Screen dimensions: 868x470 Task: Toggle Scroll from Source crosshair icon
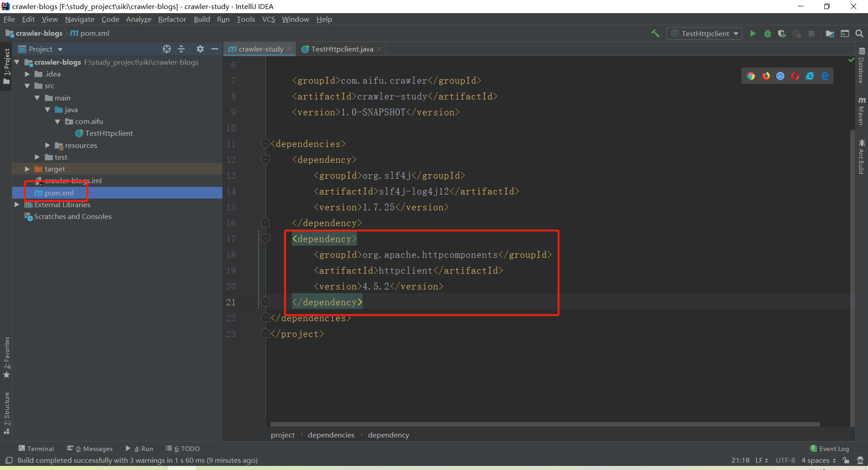tap(166, 49)
